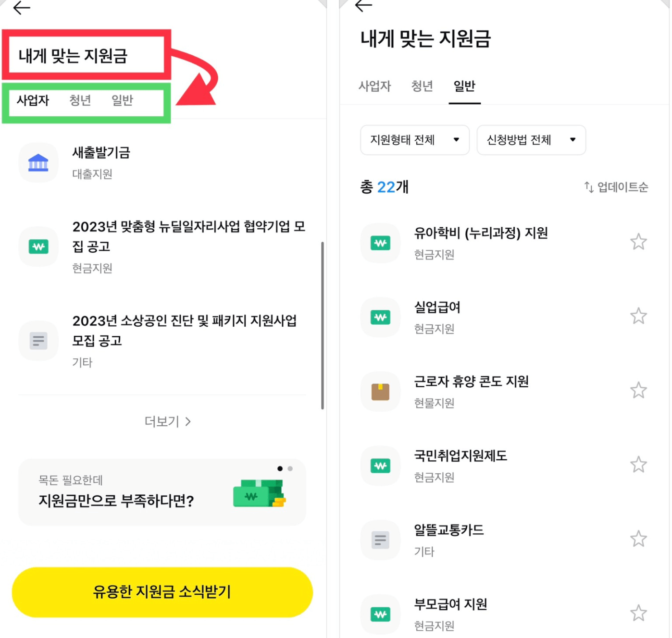
Task: Switch to the 청년 tab
Action: pos(80,100)
